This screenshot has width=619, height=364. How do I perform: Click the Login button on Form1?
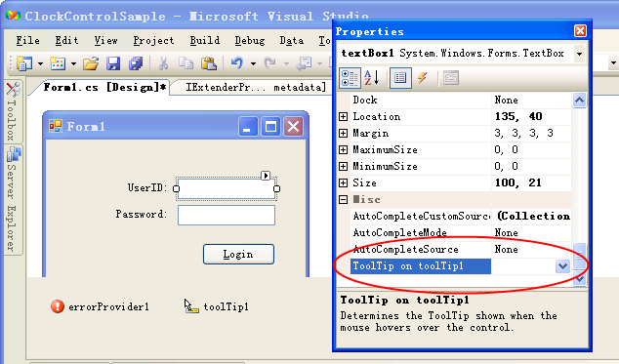238,255
